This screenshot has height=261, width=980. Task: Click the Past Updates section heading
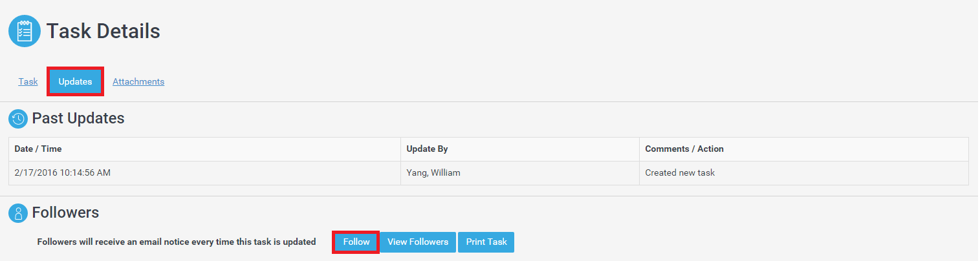78,119
